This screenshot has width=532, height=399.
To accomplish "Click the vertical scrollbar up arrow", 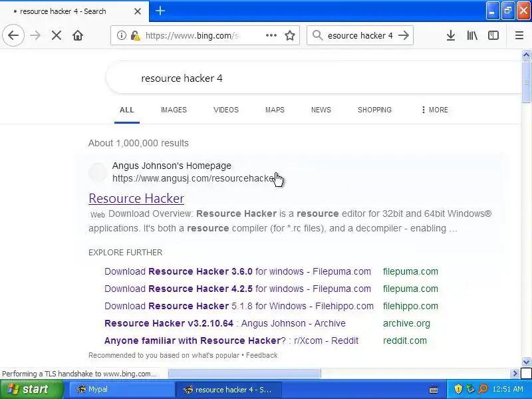I will pyautogui.click(x=526, y=55).
